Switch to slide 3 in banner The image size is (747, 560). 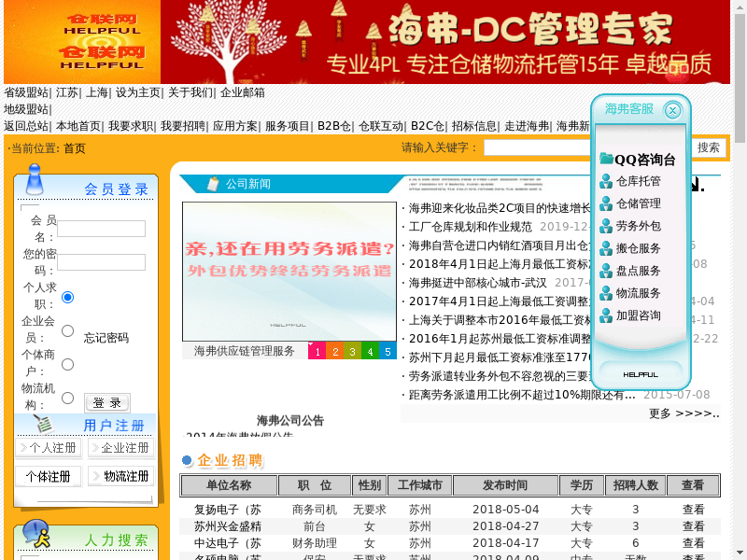(x=353, y=352)
